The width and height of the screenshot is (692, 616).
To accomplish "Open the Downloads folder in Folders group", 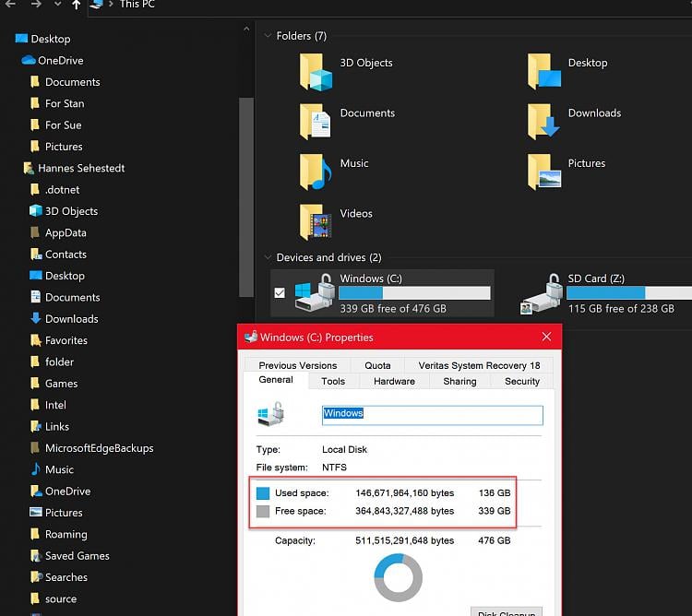I will tap(543, 122).
